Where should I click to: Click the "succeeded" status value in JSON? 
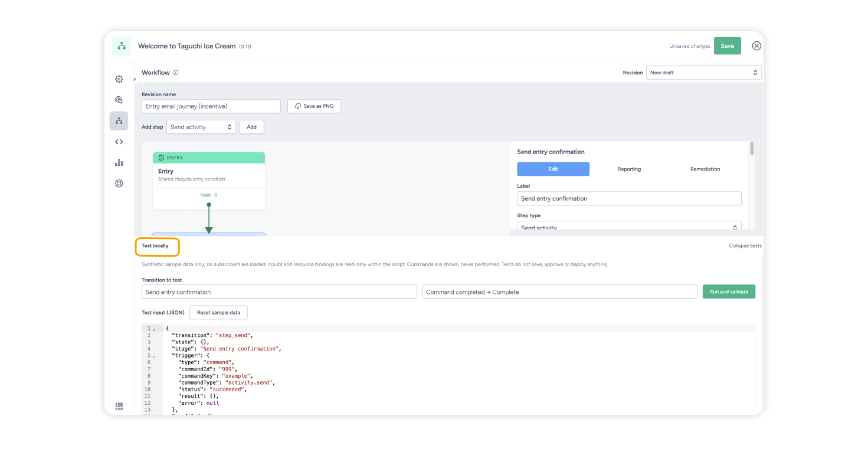tap(228, 389)
